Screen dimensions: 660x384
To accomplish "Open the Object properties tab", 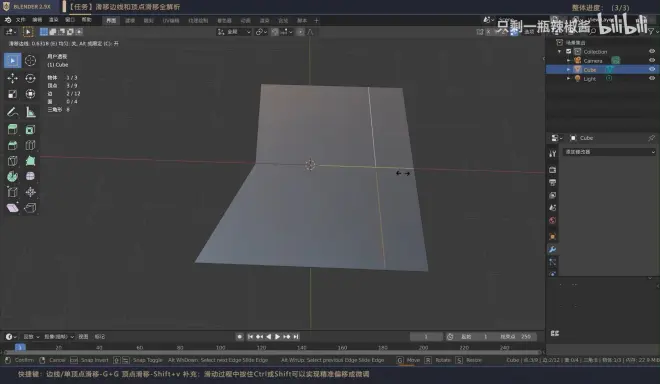I will click(x=553, y=237).
